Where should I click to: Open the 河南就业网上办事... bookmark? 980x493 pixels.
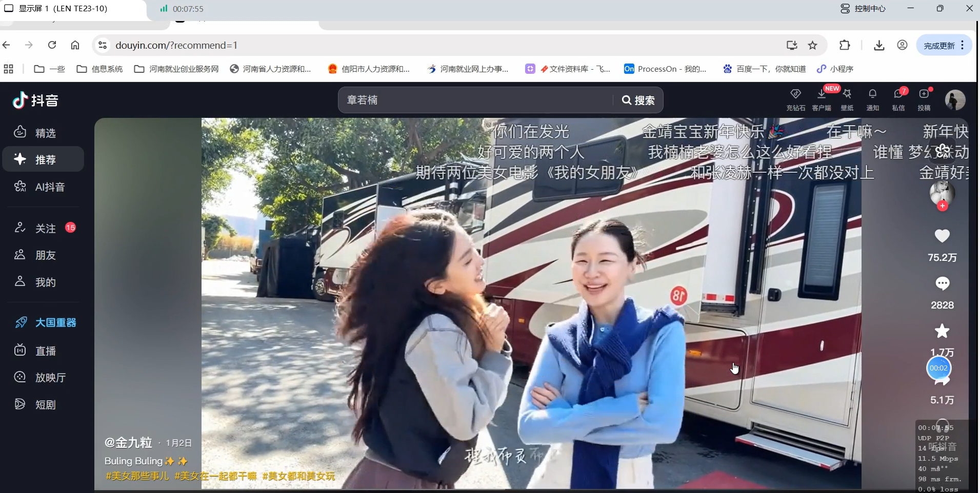click(468, 69)
